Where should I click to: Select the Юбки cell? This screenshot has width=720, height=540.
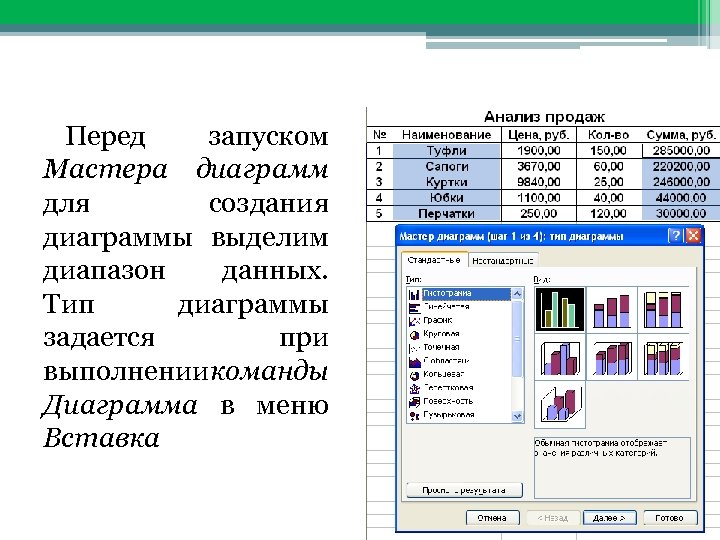coord(446,197)
